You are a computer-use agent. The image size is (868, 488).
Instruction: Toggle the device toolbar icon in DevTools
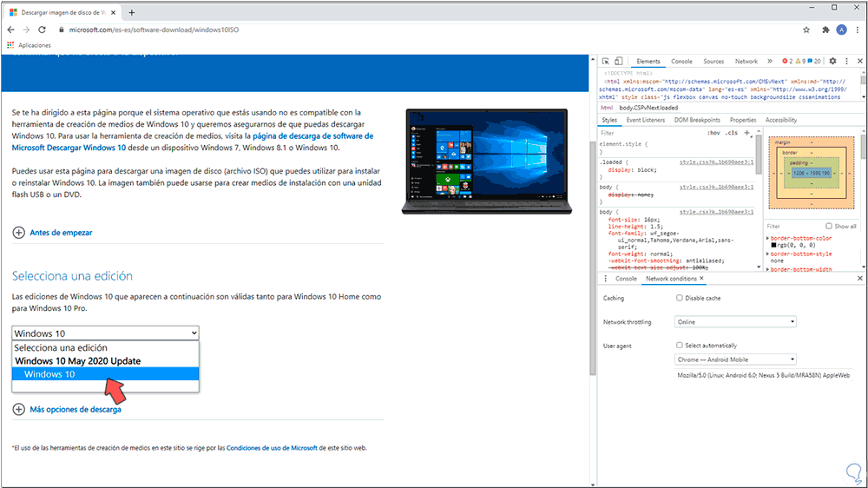[618, 62]
